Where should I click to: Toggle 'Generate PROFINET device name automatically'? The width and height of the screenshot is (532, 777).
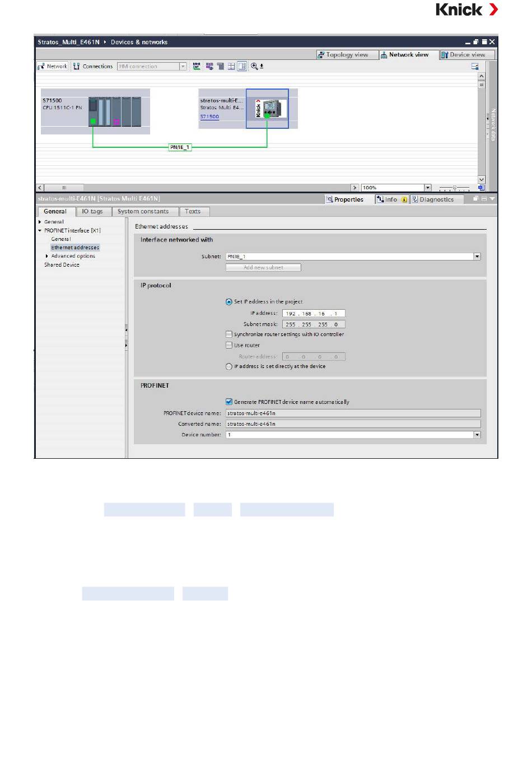tap(228, 402)
